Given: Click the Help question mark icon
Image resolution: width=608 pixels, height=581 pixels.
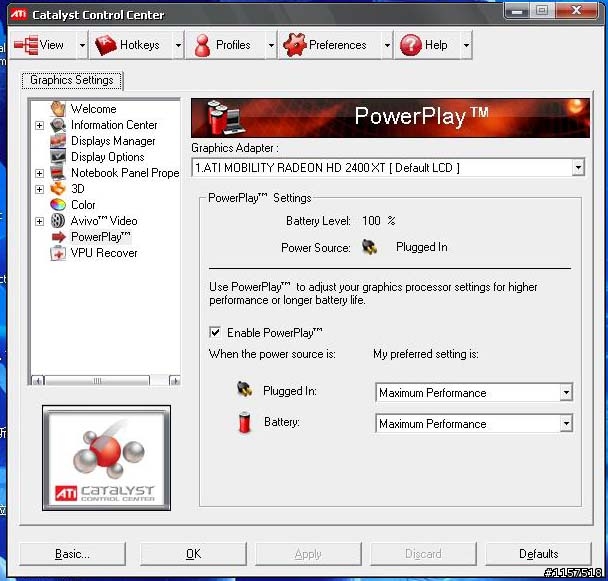Looking at the screenshot, I should click(x=410, y=45).
